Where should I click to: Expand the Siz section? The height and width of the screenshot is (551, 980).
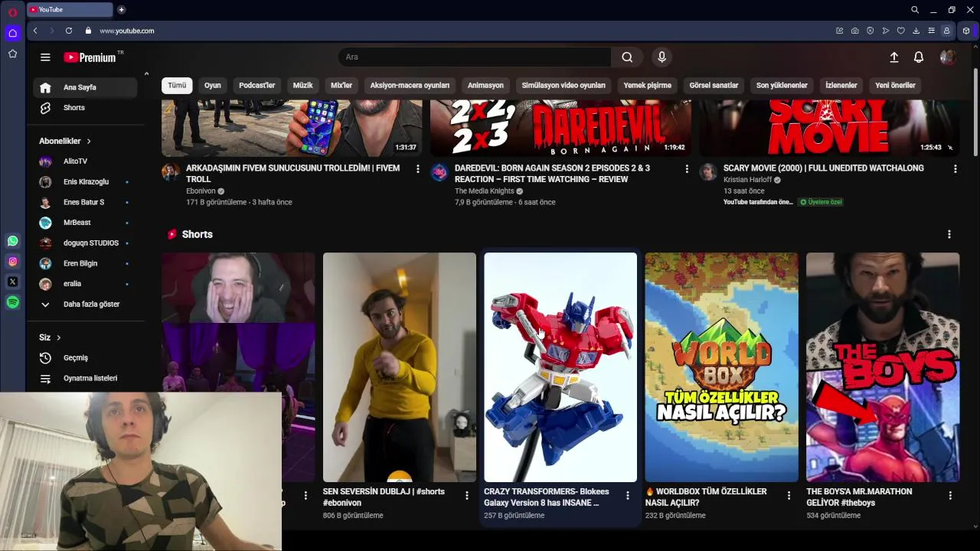coord(50,337)
